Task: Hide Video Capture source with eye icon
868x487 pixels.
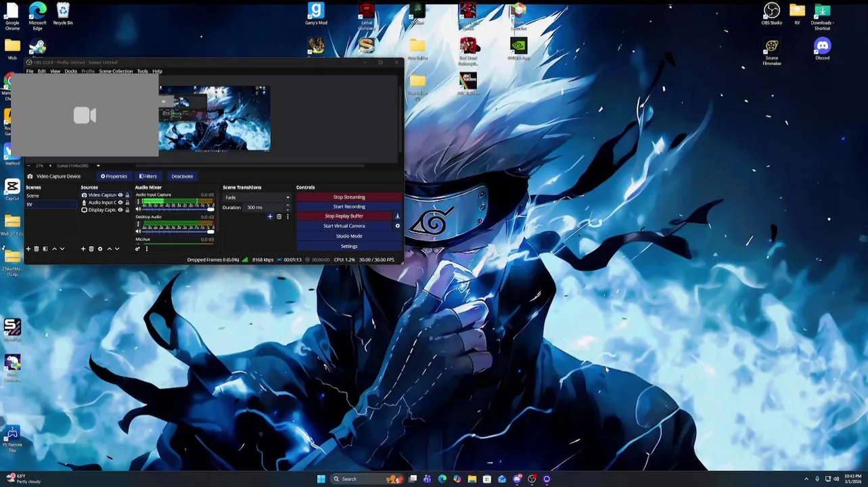Action: pyautogui.click(x=120, y=195)
